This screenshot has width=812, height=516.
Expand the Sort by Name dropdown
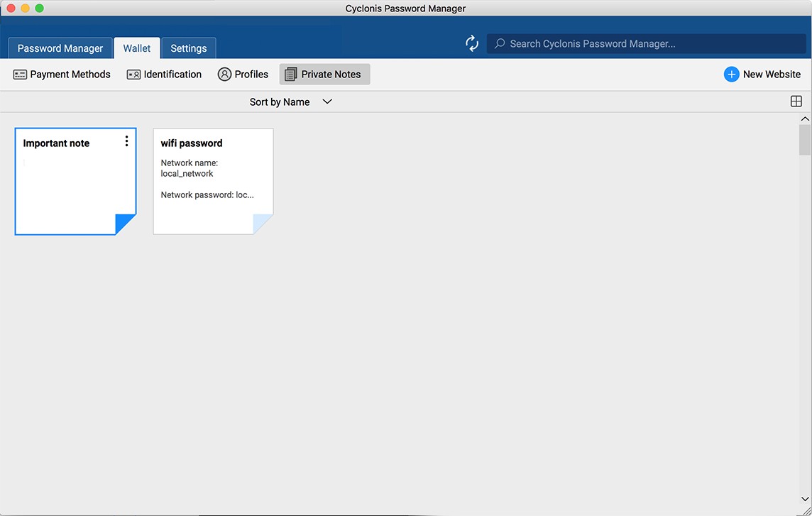[280, 102]
